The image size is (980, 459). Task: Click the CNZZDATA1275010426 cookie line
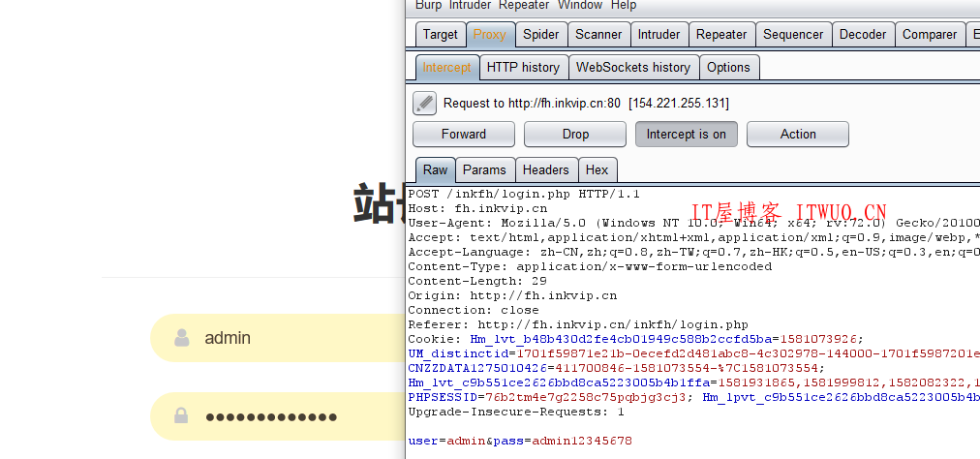pyautogui.click(x=616, y=368)
